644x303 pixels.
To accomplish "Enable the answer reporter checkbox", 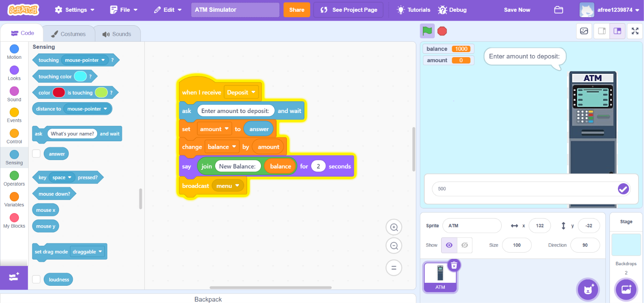I will point(37,154).
